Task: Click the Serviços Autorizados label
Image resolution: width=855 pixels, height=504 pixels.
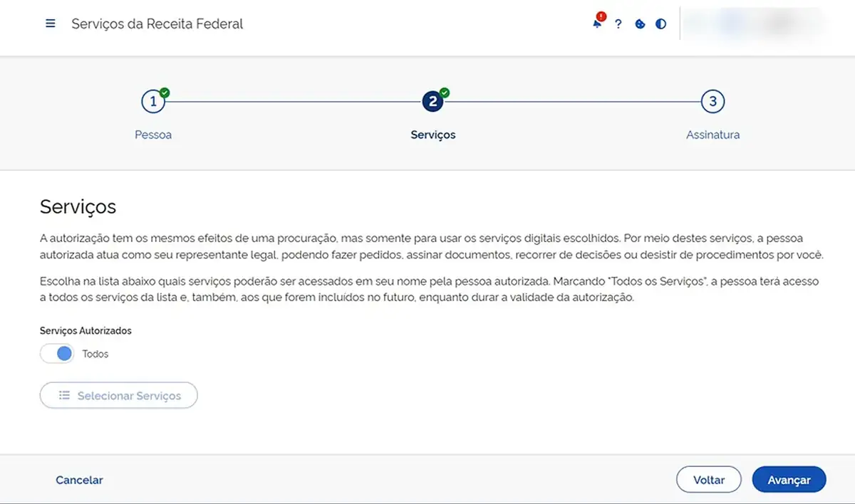Action: pyautogui.click(x=85, y=331)
